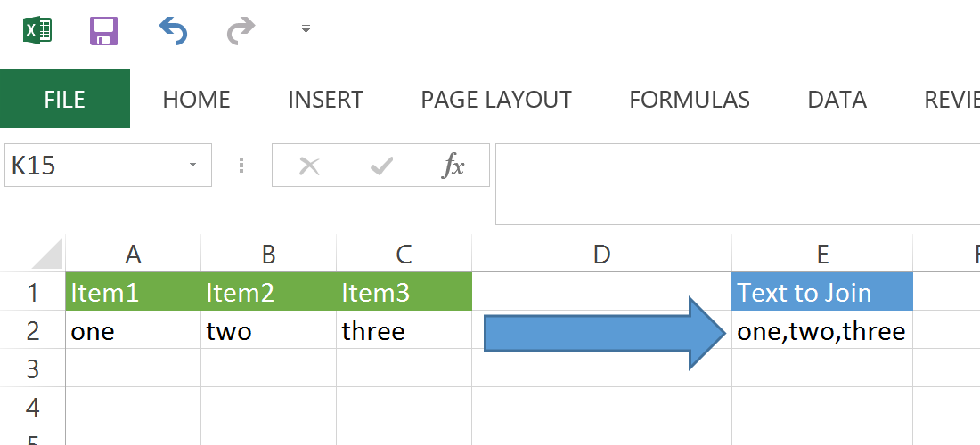Click the Cancel X icon in formula bar
This screenshot has height=445, width=980.
pyautogui.click(x=309, y=166)
